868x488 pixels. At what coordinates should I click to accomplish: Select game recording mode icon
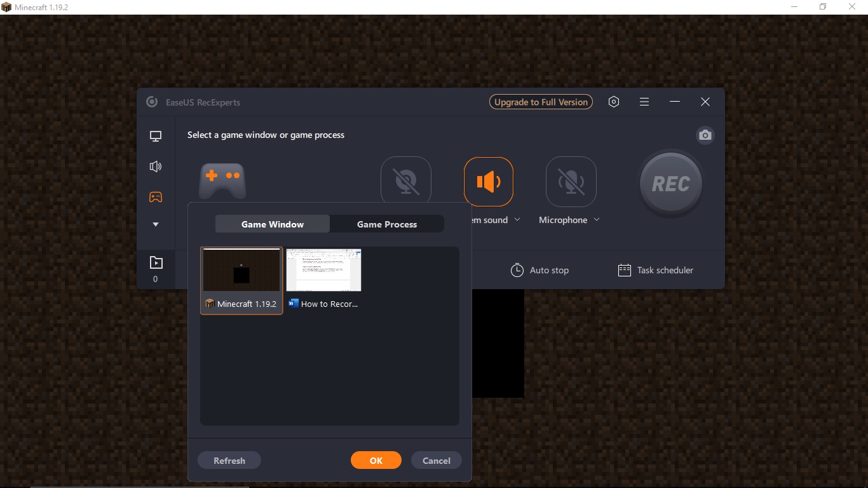(155, 197)
